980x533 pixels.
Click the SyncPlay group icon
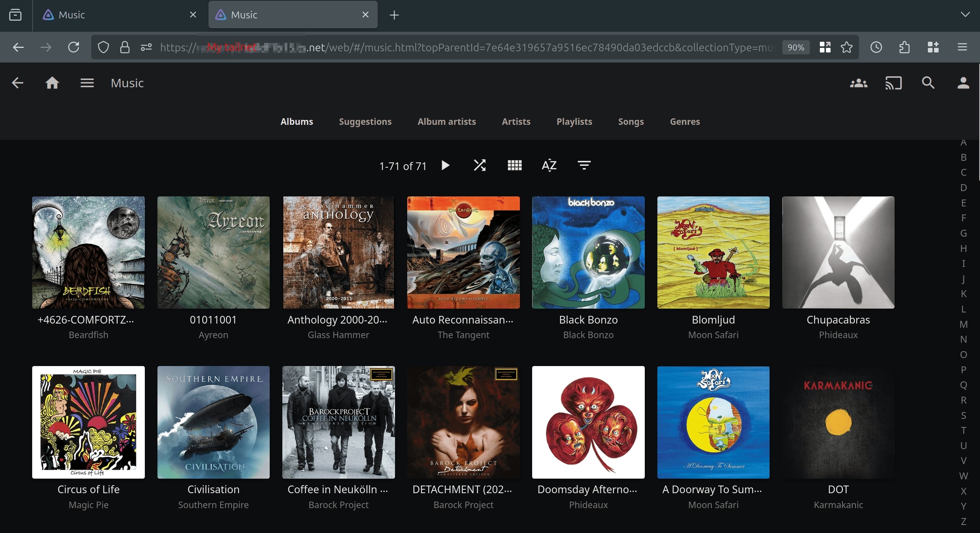pyautogui.click(x=859, y=83)
